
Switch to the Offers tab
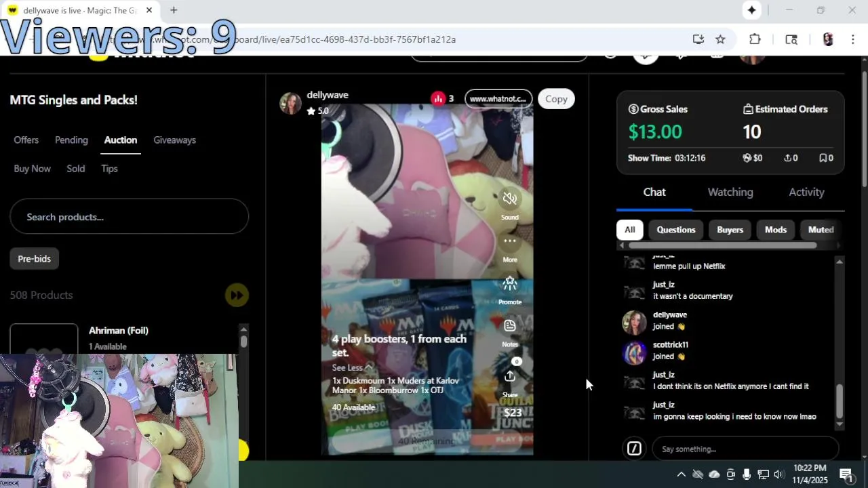pyautogui.click(x=26, y=140)
